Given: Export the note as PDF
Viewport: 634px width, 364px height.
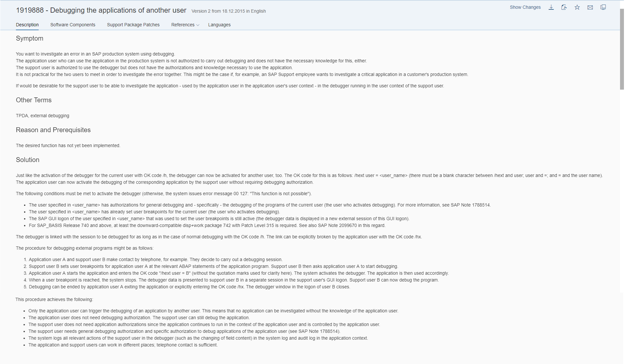Looking at the screenshot, I should 564,7.
